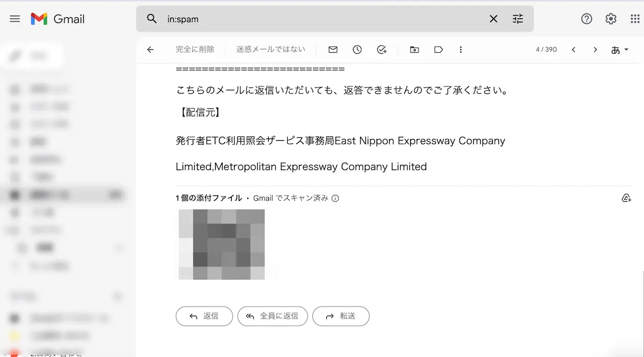644x357 pixels.
Task: Click the attachment scan info icon
Action: [x=335, y=198]
